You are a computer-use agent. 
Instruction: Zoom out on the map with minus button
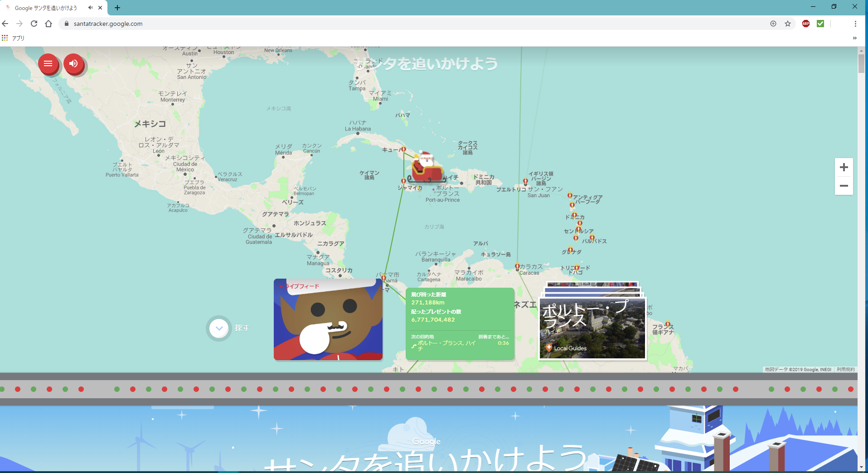tap(844, 186)
